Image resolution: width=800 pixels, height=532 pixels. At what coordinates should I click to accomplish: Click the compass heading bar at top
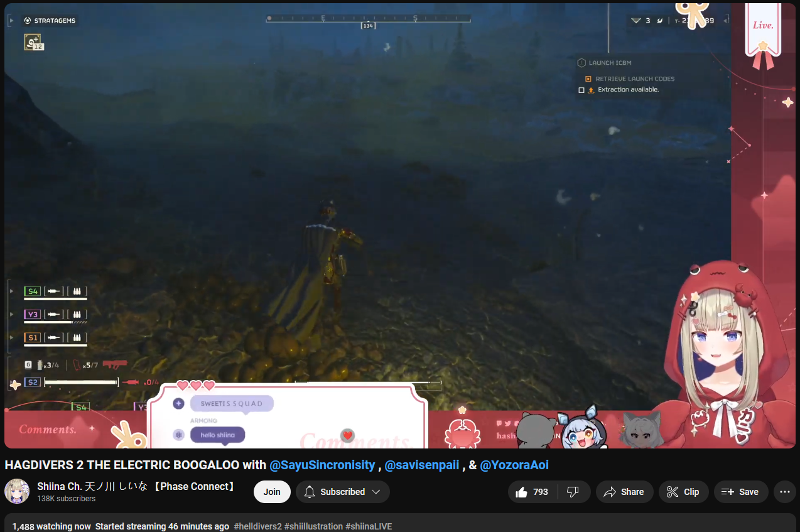[369, 18]
